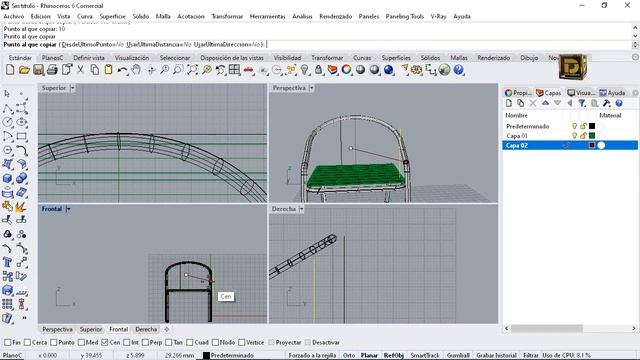
Task: Click the New file icon
Action: click(10, 70)
